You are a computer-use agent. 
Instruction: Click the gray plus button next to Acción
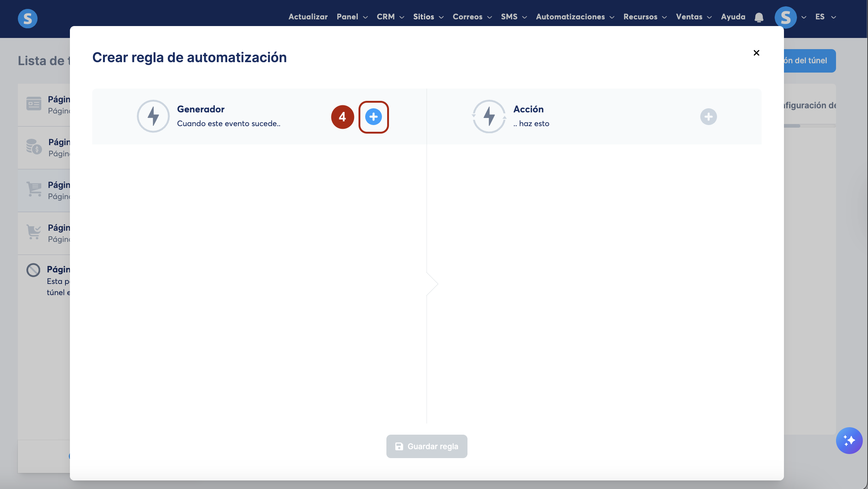708,117
